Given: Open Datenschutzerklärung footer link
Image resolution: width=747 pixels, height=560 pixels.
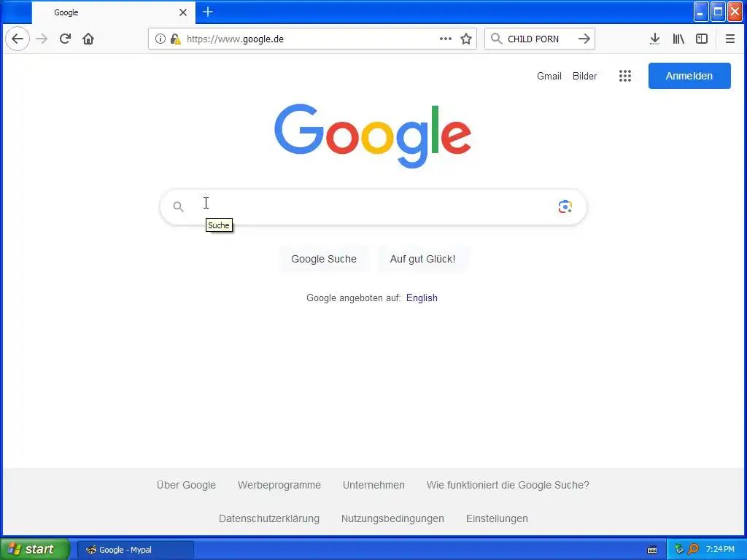Looking at the screenshot, I should pos(269,518).
